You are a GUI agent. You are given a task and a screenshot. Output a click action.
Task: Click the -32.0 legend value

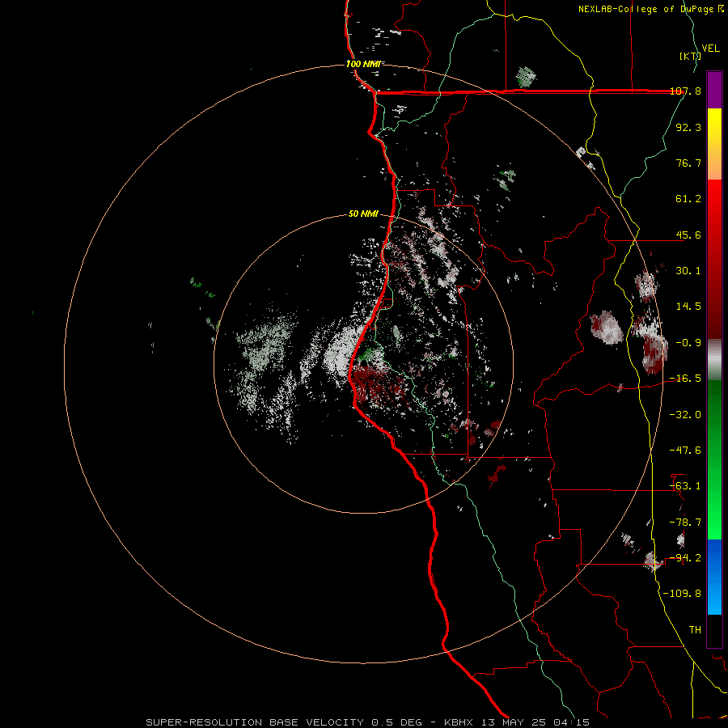click(686, 415)
